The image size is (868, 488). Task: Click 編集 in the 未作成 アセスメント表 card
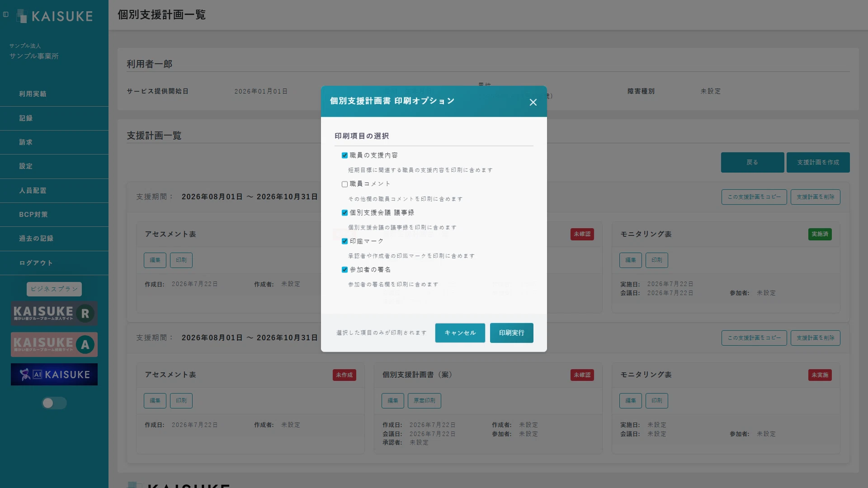[155, 401]
